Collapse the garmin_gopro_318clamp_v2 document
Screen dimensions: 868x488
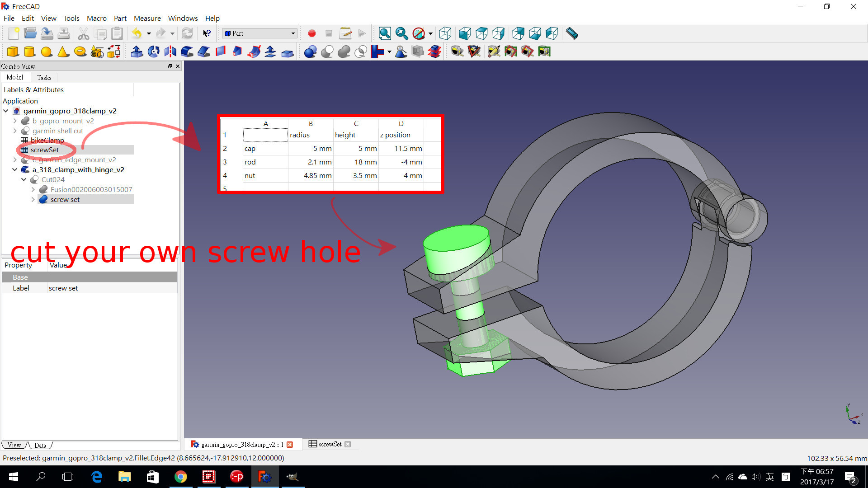6,111
